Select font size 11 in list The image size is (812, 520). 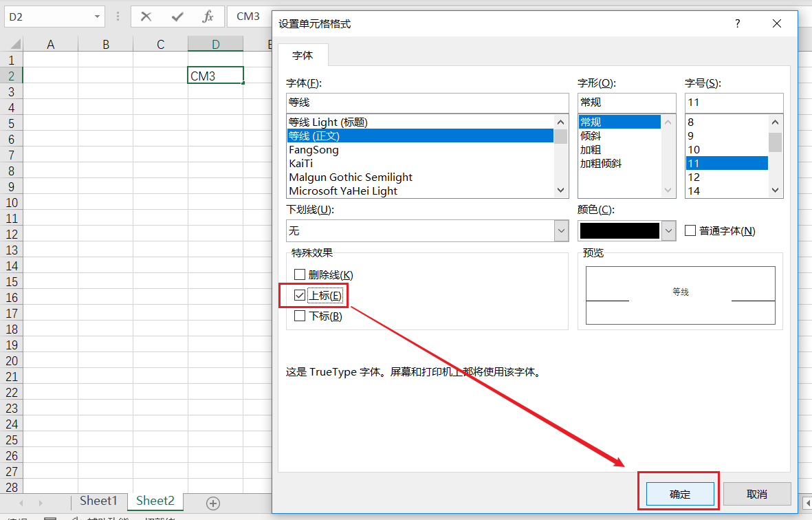coord(727,163)
